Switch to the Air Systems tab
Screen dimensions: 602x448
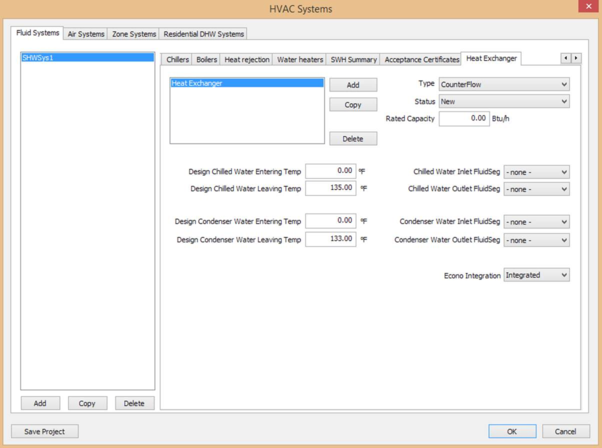pyautogui.click(x=86, y=34)
